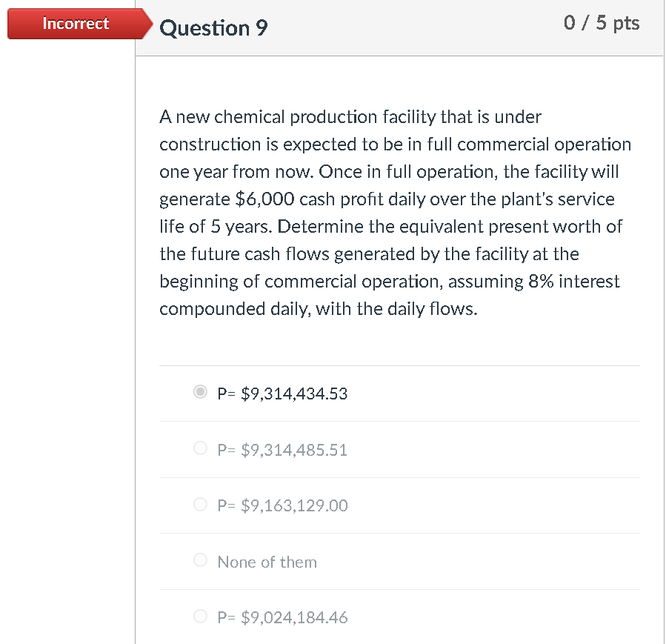Click the red Incorrect arrow badge

(x=74, y=23)
